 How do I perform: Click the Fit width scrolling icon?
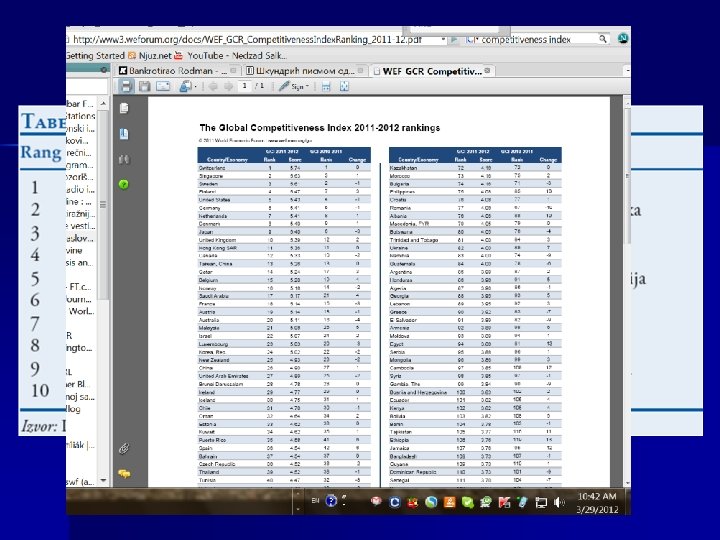coord(326,86)
